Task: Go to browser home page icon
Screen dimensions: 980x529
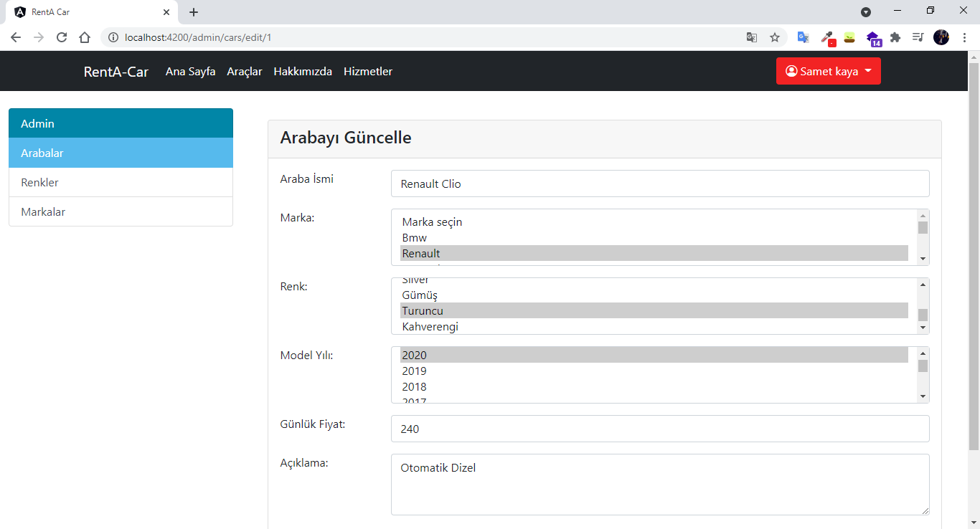Action: pos(85,37)
